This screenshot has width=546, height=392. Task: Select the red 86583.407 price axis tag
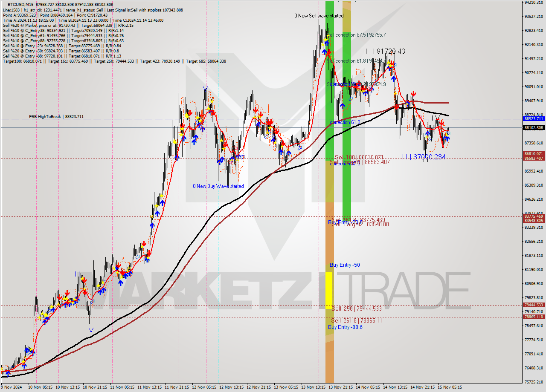[x=534, y=159]
